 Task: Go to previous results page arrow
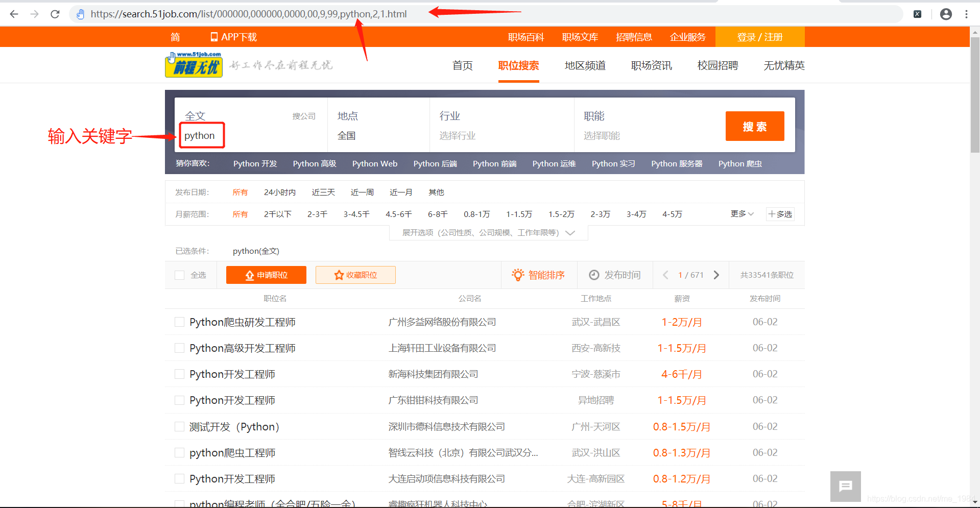(665, 275)
